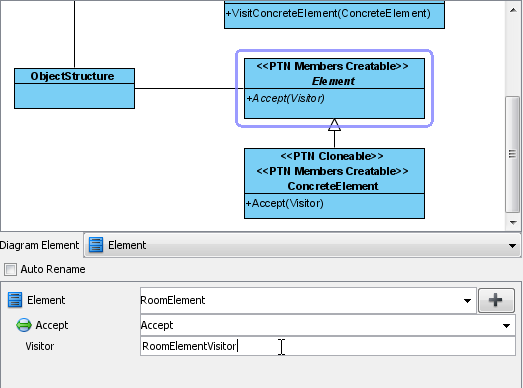Click the <<PTN Cloneable>> stereotype text
This screenshot has height=388, width=523.
(332, 156)
